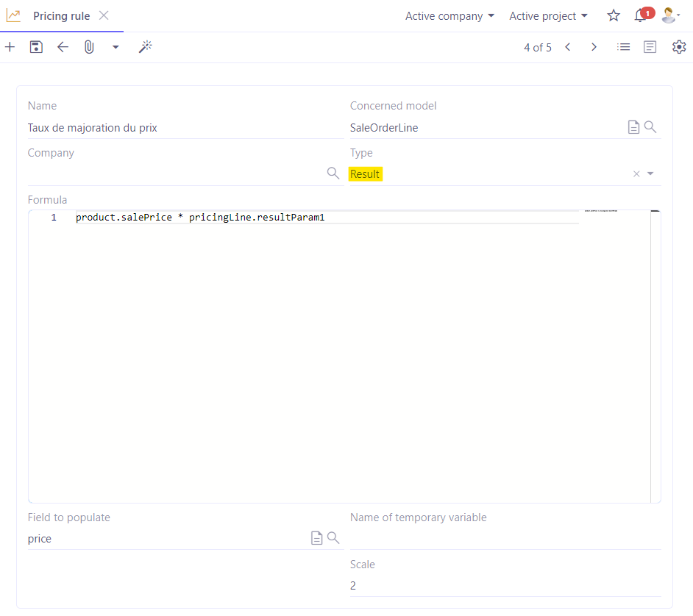Click the 4 of 5 record counter
Image resolution: width=693 pixels, height=616 pixels.
538,47
